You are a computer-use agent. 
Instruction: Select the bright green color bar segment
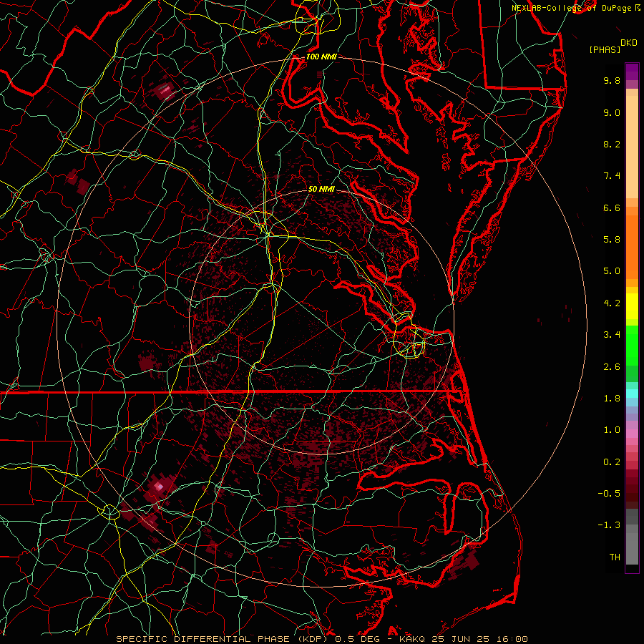[x=632, y=345]
